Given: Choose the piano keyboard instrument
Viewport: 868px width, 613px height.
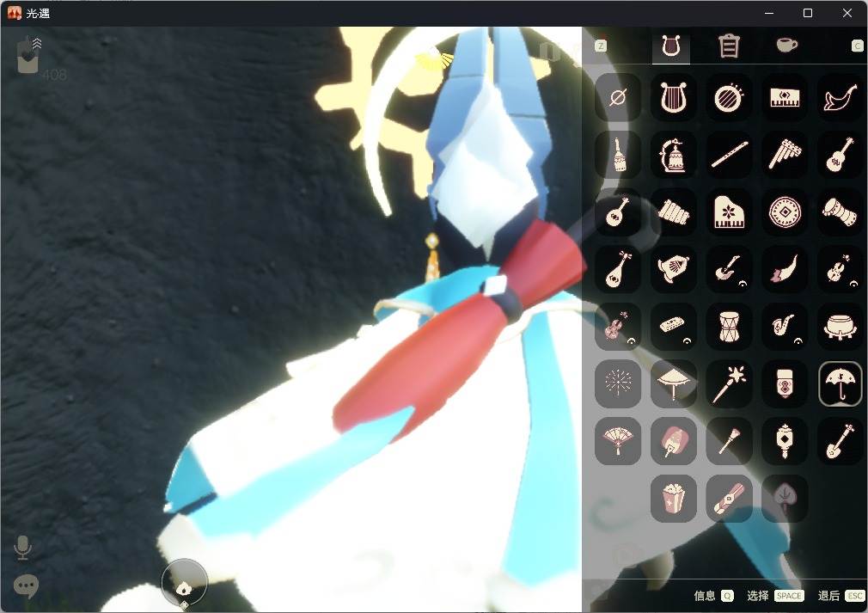Looking at the screenshot, I should [x=785, y=97].
